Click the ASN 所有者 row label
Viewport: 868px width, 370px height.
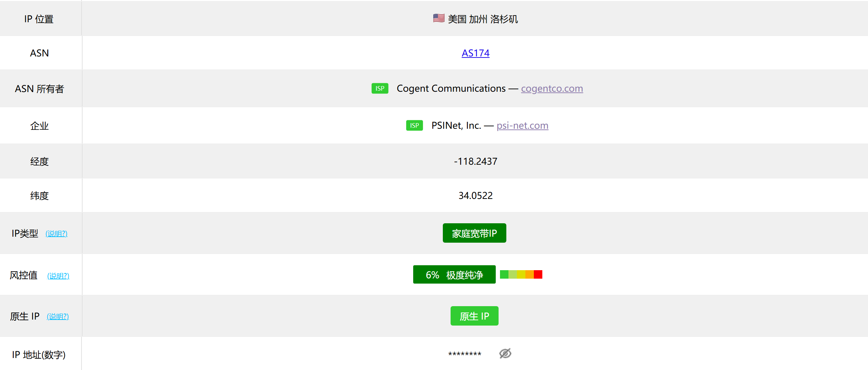(x=39, y=89)
